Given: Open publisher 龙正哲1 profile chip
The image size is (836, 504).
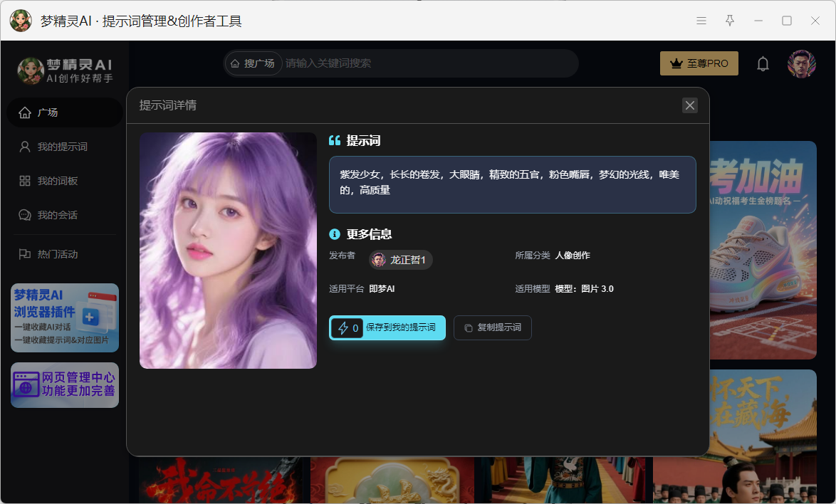Looking at the screenshot, I should click(401, 260).
